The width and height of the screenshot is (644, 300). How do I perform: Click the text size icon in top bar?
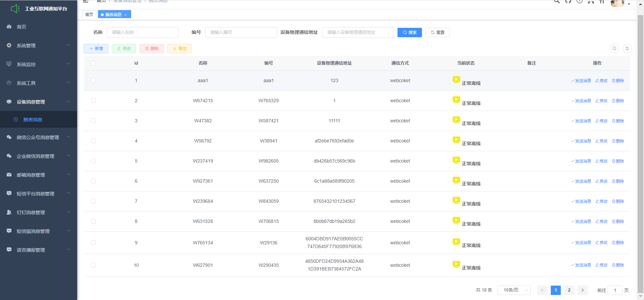(x=602, y=1)
